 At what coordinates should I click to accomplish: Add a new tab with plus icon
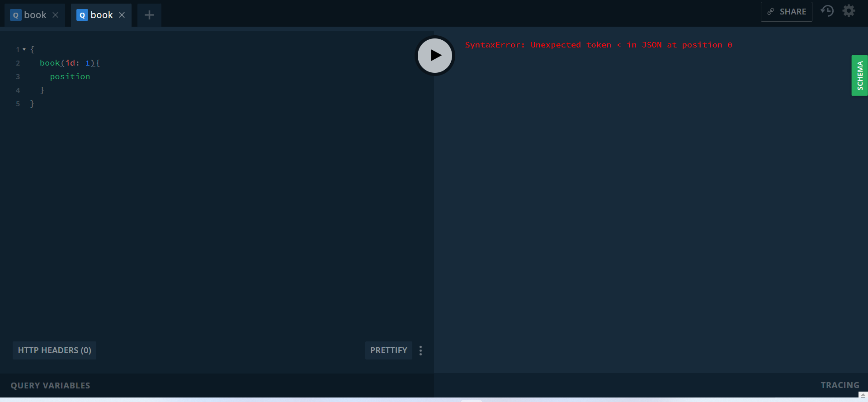point(149,15)
